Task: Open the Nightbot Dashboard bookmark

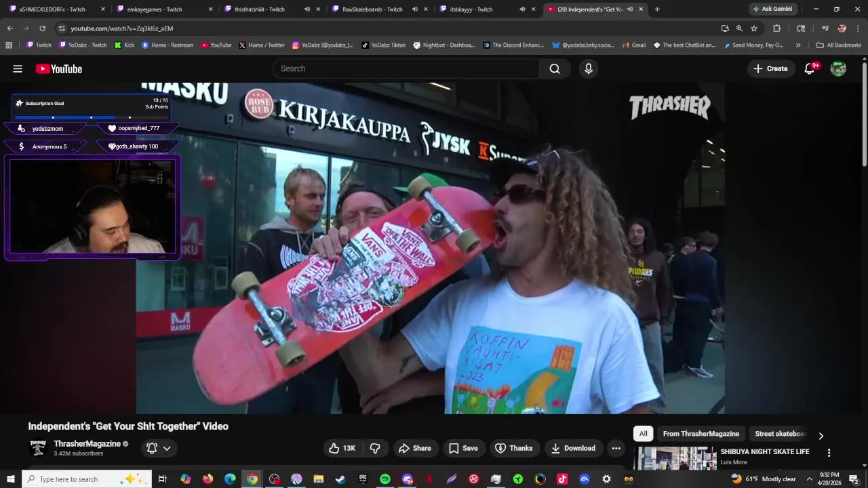Action: click(444, 45)
